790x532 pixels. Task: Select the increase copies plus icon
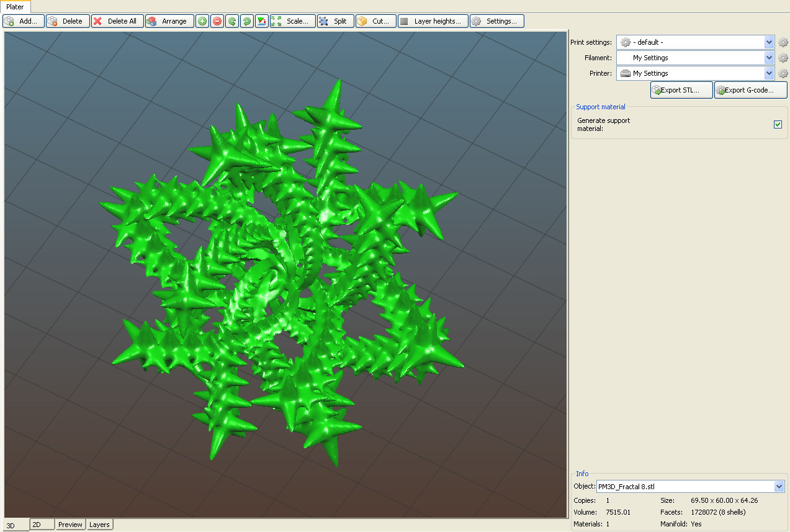(202, 20)
